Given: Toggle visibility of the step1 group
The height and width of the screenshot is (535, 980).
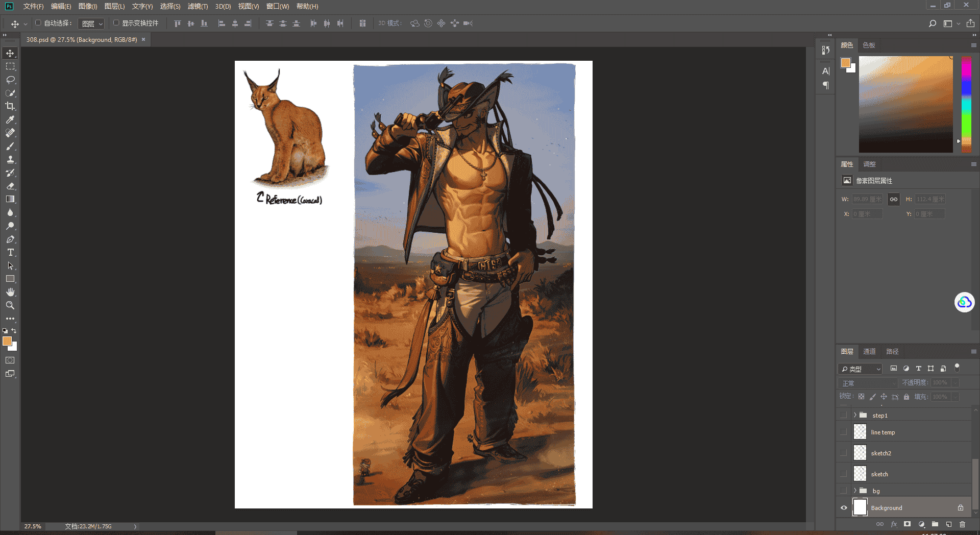Looking at the screenshot, I should coord(844,415).
